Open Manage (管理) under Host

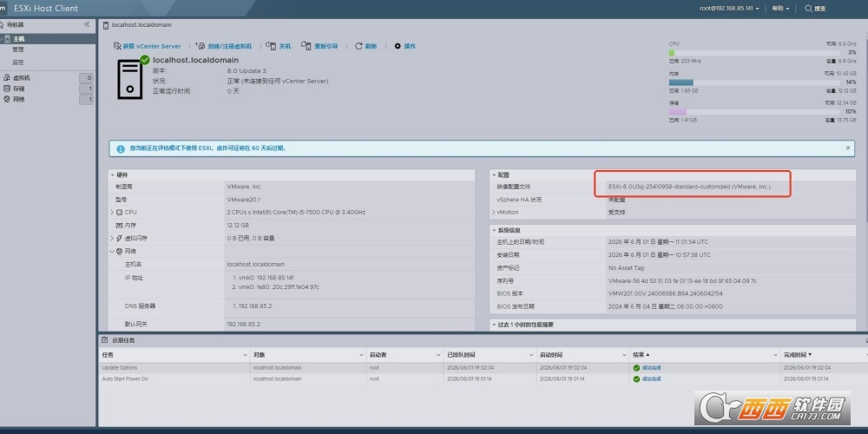(x=18, y=49)
